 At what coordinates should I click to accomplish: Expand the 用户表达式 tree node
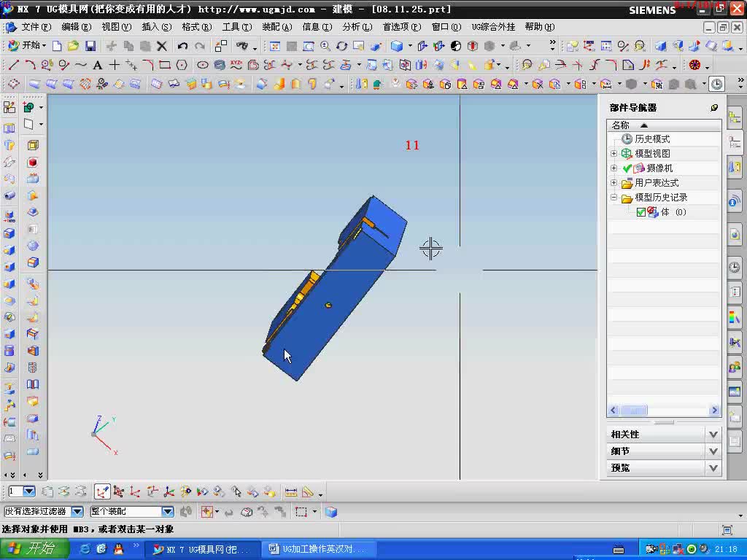[x=614, y=183]
